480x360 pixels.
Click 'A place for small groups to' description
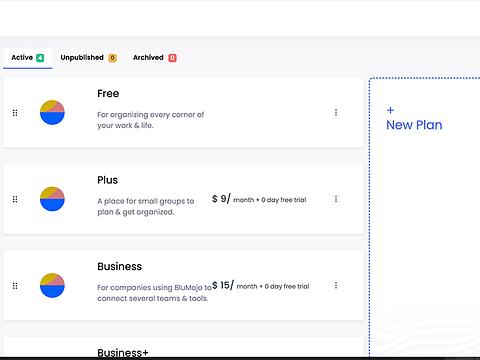coord(146,201)
